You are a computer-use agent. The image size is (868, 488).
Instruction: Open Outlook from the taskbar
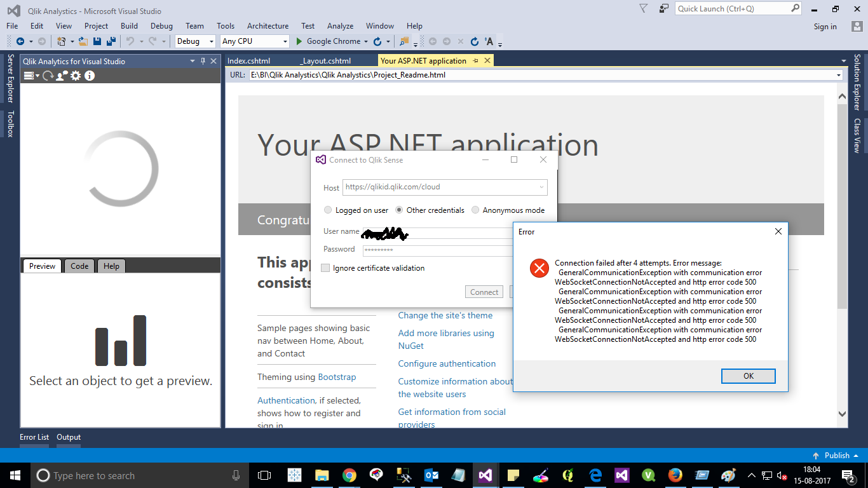point(431,475)
